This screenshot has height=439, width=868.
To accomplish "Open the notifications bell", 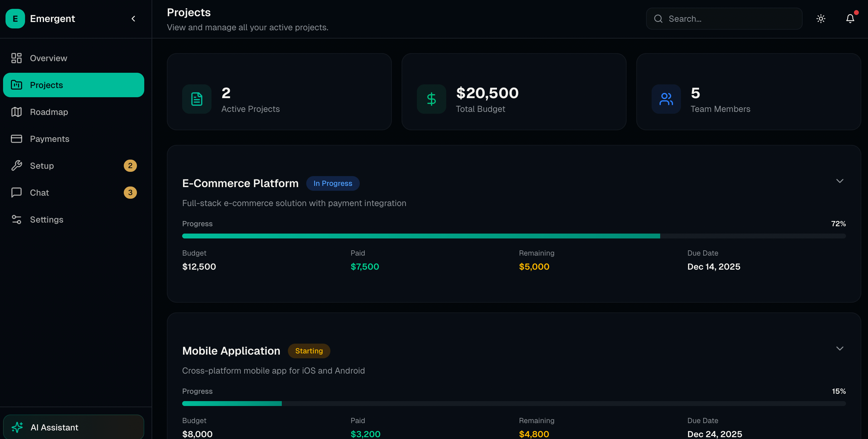I will pos(850,19).
